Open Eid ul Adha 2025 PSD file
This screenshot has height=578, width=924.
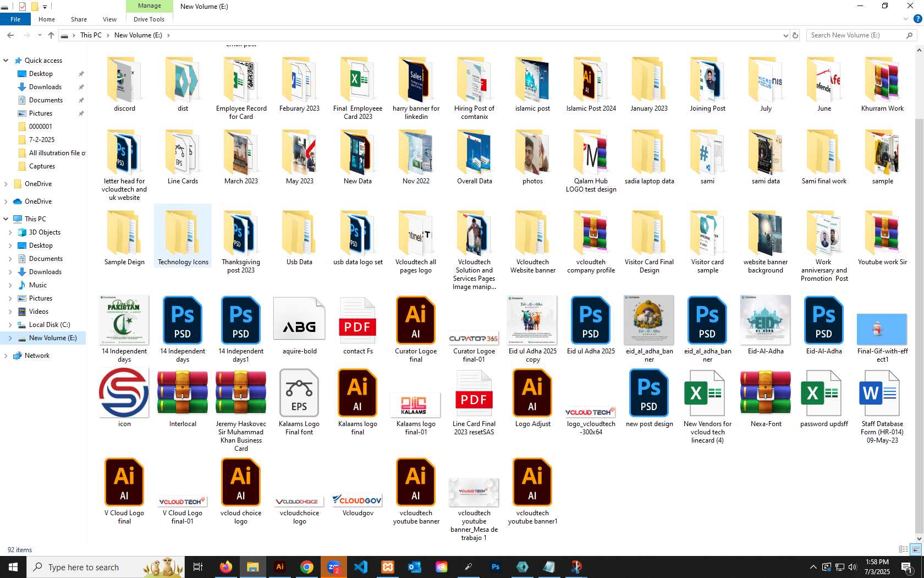[591, 325]
